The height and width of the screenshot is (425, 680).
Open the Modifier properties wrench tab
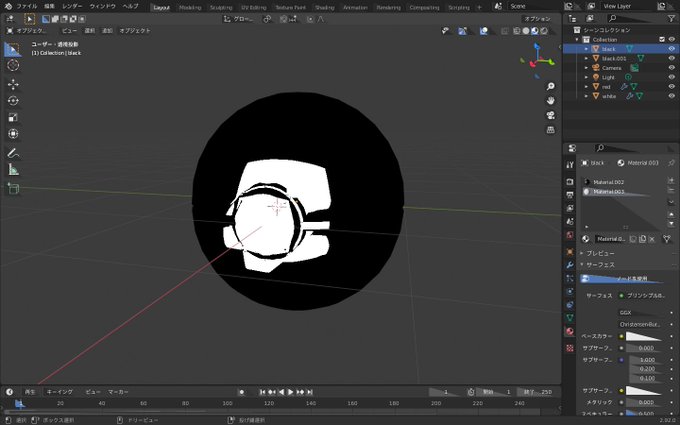point(570,265)
